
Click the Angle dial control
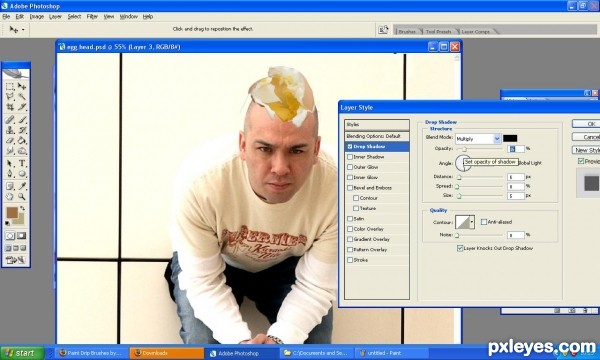pyautogui.click(x=462, y=163)
